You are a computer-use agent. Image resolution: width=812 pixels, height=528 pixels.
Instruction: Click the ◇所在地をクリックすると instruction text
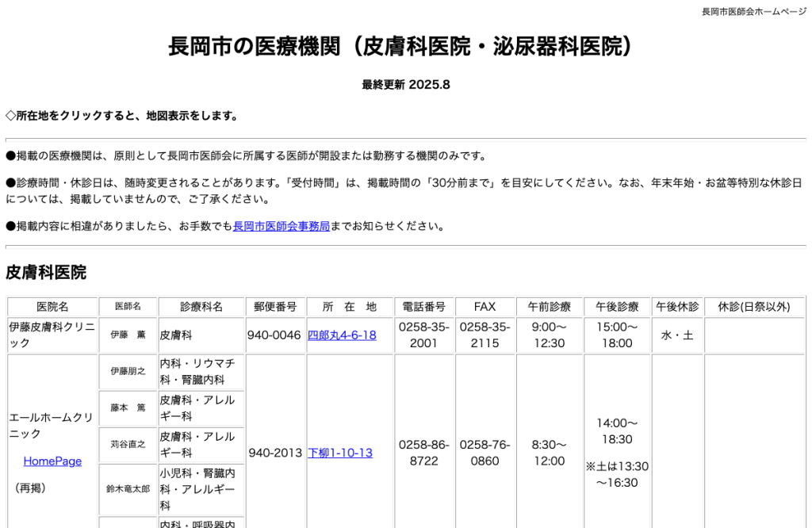122,116
